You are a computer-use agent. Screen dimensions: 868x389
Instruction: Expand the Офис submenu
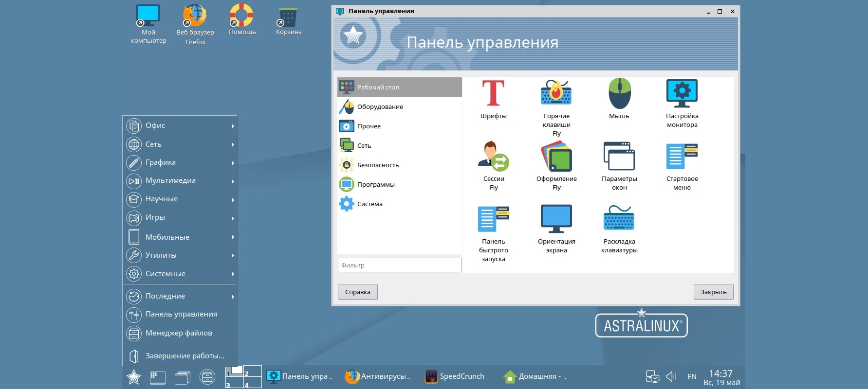[180, 125]
